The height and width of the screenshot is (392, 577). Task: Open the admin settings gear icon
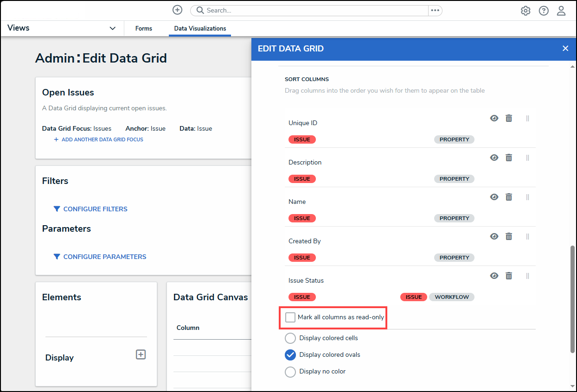(x=526, y=11)
